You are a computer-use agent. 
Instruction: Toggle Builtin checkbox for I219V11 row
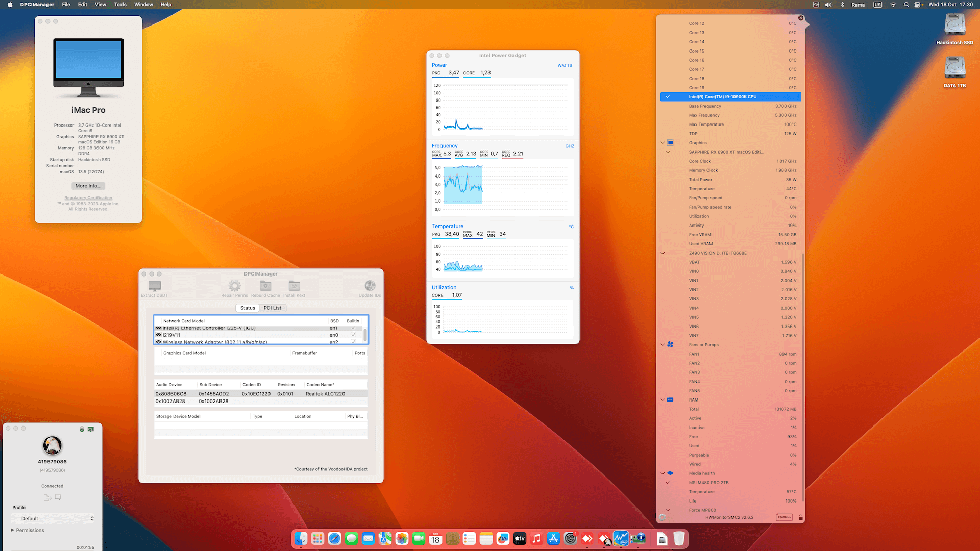click(x=353, y=335)
